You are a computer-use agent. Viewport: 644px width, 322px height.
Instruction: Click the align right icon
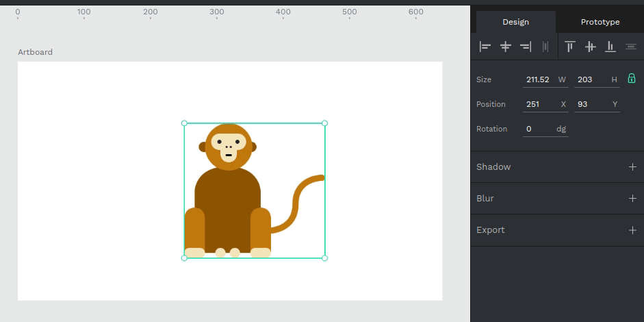coord(526,47)
